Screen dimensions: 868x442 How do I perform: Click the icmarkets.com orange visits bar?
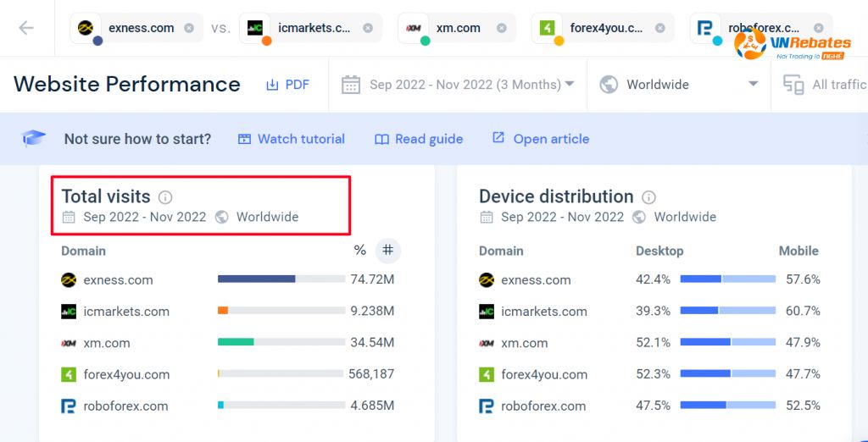point(223,311)
